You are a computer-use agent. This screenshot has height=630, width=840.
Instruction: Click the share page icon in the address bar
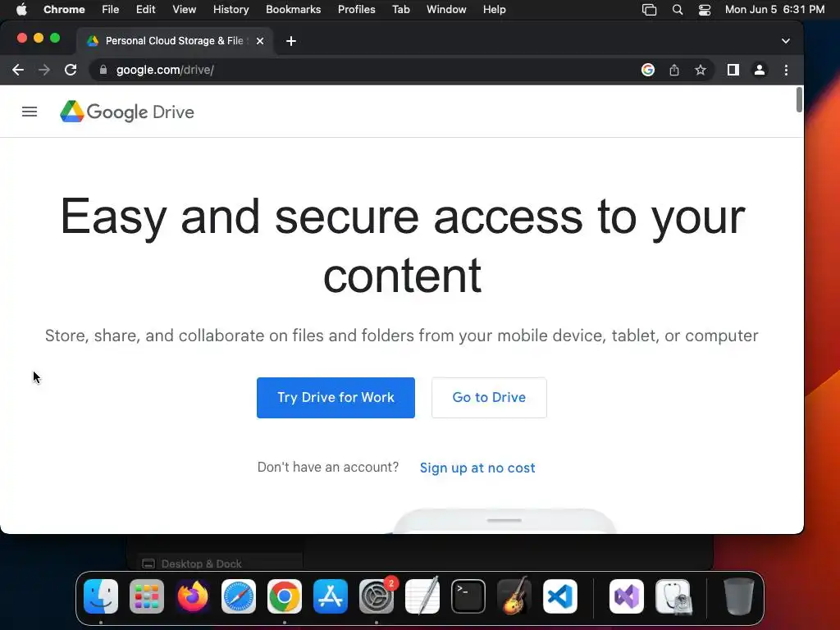[674, 70]
